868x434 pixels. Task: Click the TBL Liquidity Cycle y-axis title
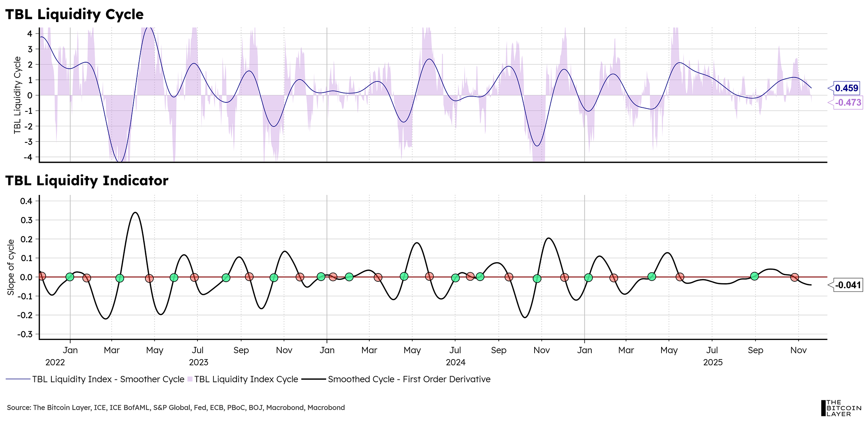17,95
